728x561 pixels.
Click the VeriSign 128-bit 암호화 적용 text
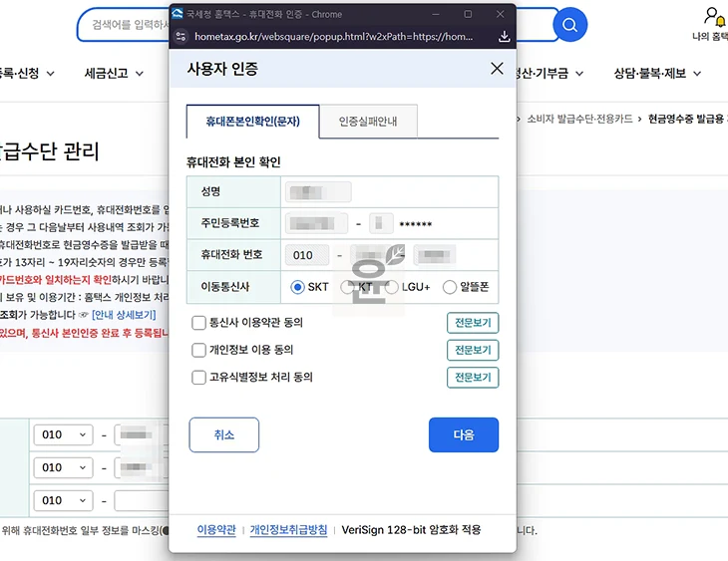coord(411,530)
